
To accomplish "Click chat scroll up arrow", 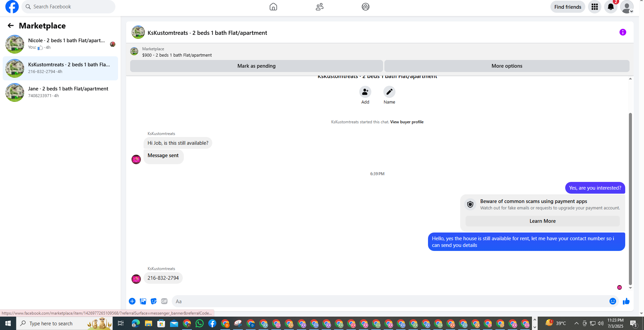I will pyautogui.click(x=630, y=78).
